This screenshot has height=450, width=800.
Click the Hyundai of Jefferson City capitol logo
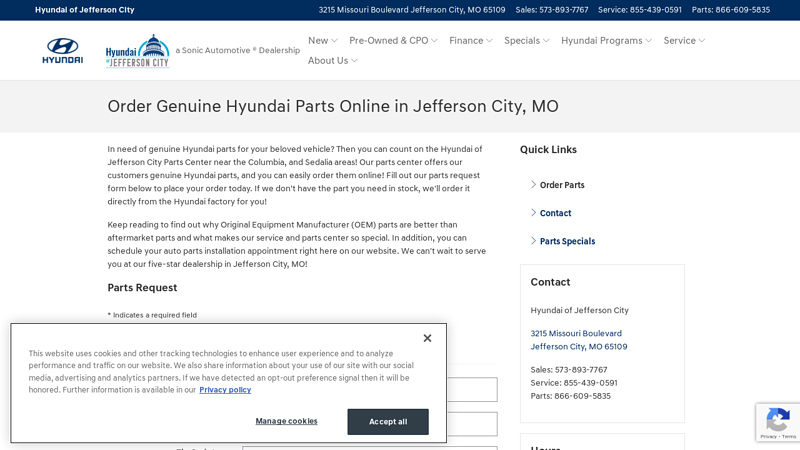[x=138, y=51]
